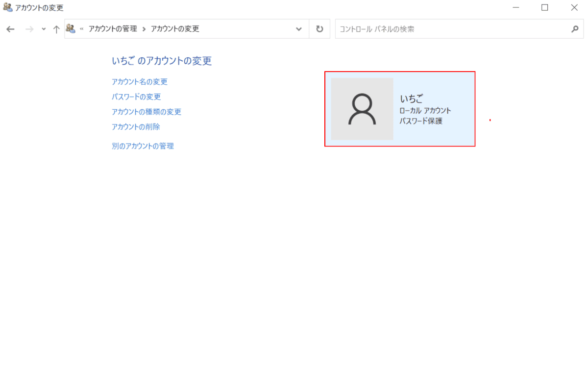Refresh the control panel page
The image size is (588, 392).
pyautogui.click(x=319, y=29)
